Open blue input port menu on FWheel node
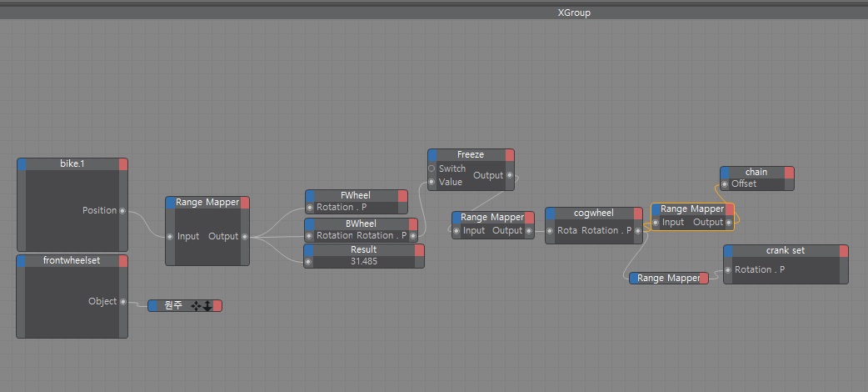 coord(310,196)
